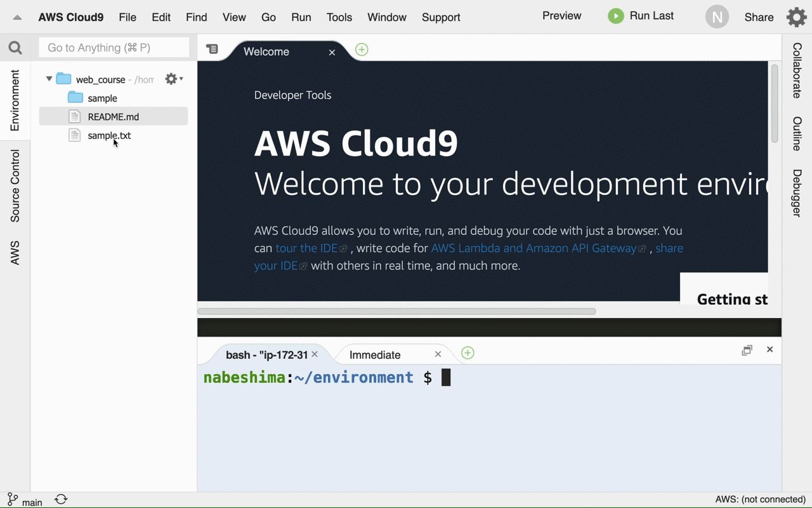Open the AWS Cloud9 menu

pos(71,17)
